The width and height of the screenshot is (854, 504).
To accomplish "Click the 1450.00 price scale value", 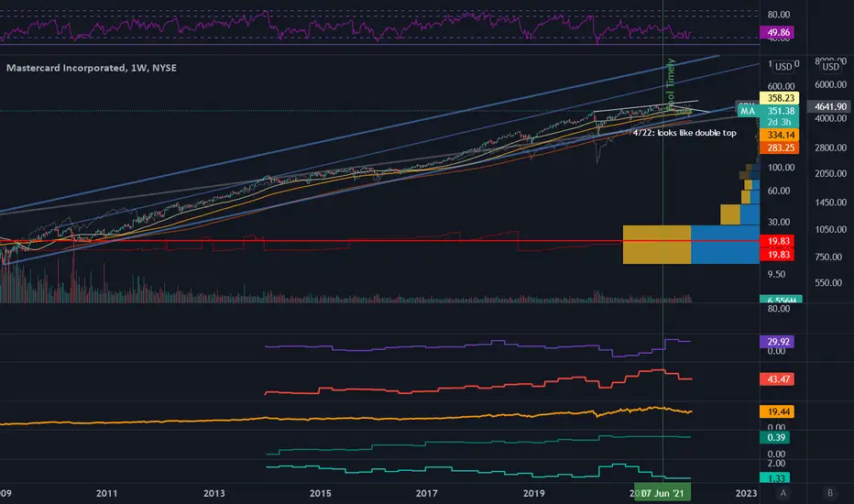I will click(x=830, y=203).
